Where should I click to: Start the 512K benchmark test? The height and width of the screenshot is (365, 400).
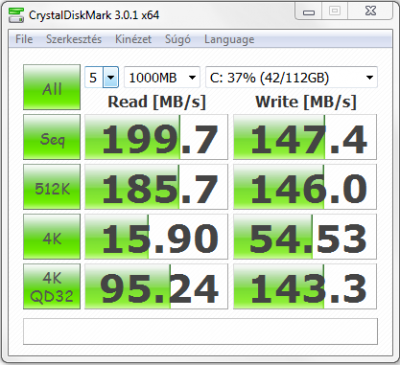[52, 187]
